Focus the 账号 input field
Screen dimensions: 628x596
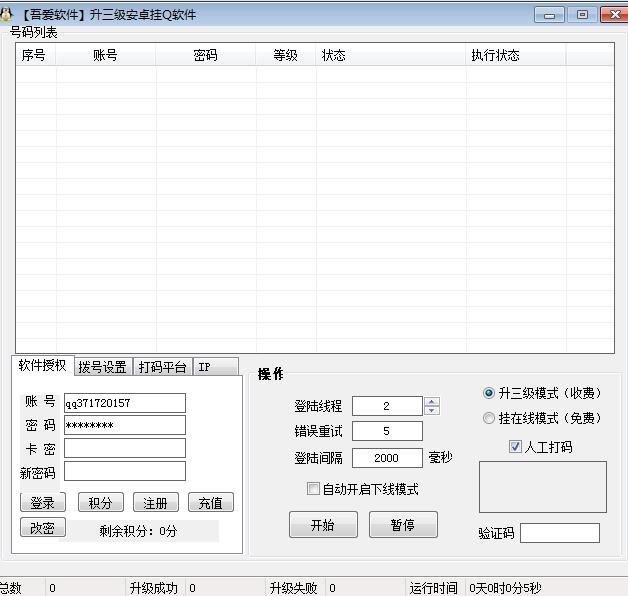coord(125,403)
